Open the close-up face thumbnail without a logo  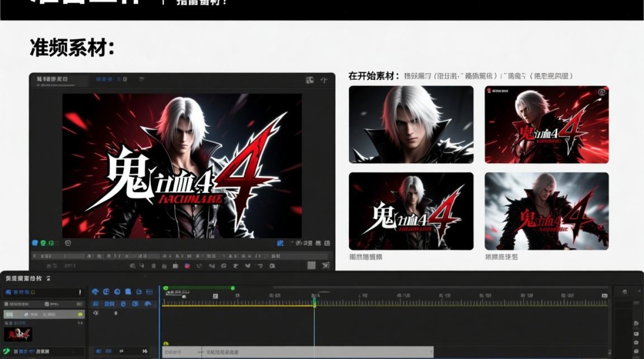click(x=411, y=124)
